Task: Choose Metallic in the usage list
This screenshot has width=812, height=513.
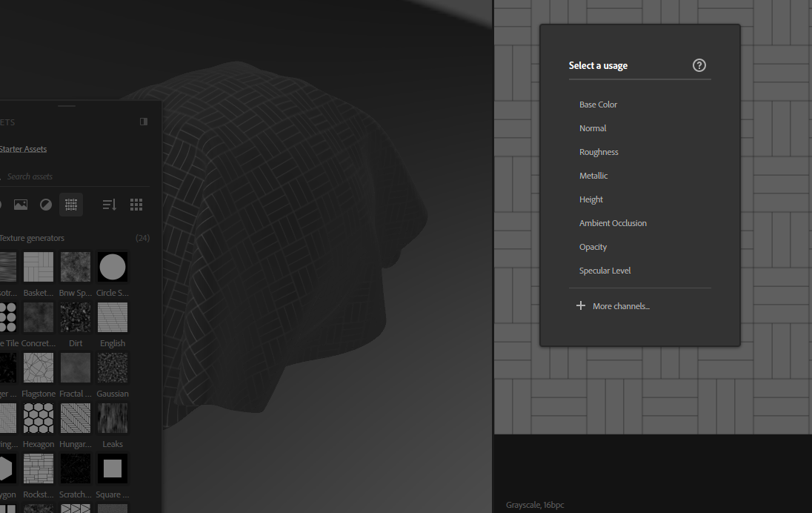Action: tap(593, 175)
